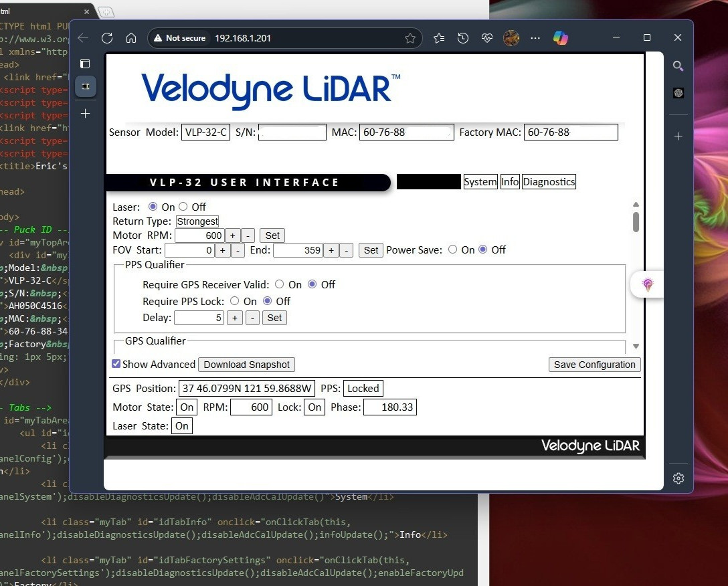Enable Power Save On radio
This screenshot has width=728, height=586.
(x=452, y=250)
